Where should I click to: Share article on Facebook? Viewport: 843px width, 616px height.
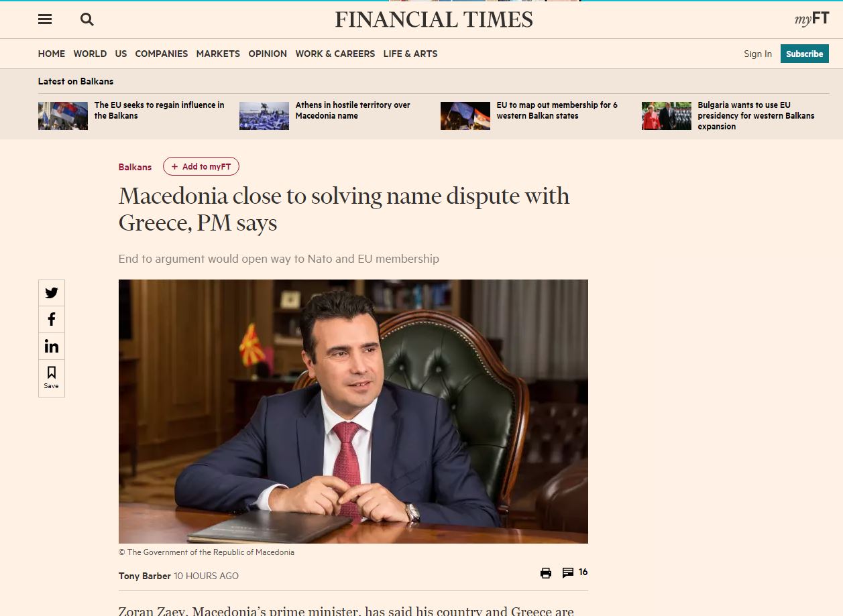pos(52,320)
